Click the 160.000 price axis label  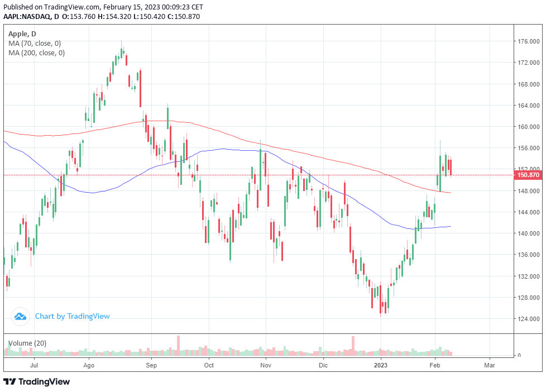pyautogui.click(x=529, y=127)
